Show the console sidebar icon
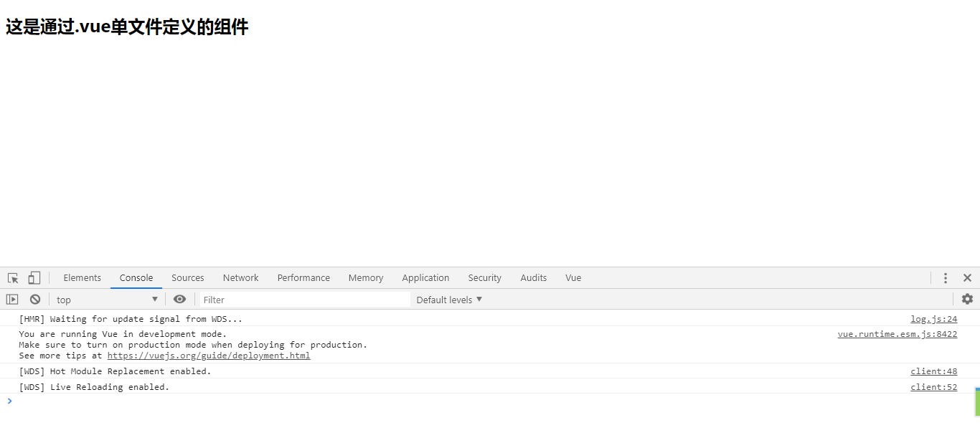 [x=12, y=300]
